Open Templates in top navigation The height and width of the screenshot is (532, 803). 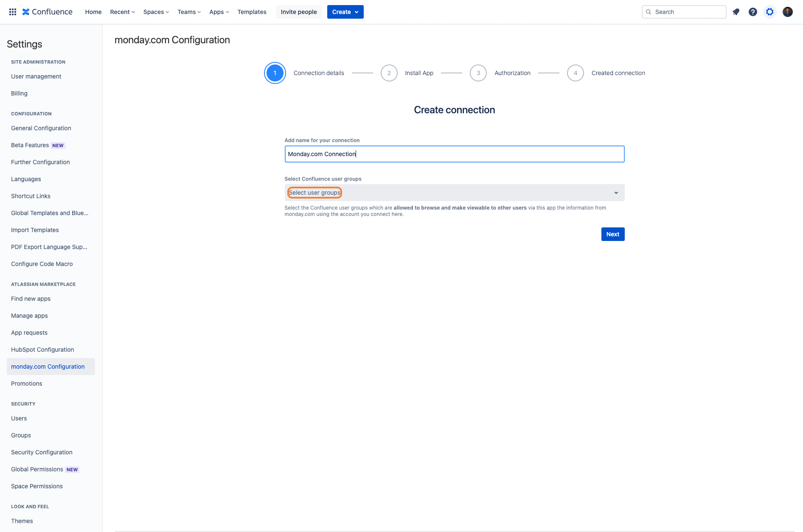(252, 12)
